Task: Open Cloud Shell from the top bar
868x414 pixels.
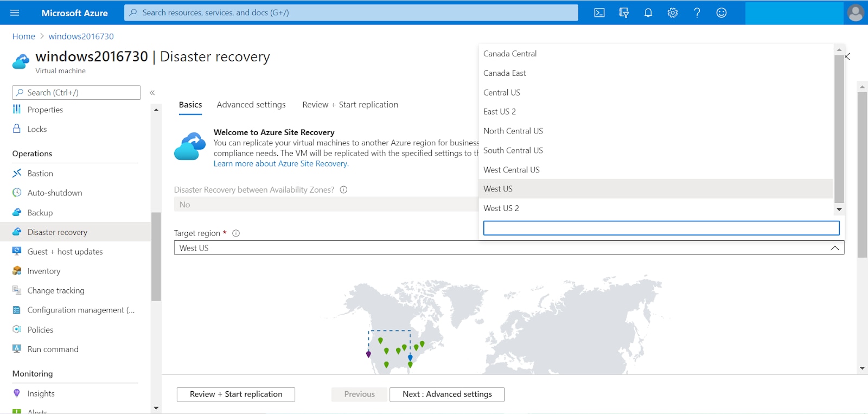Action: pos(599,13)
